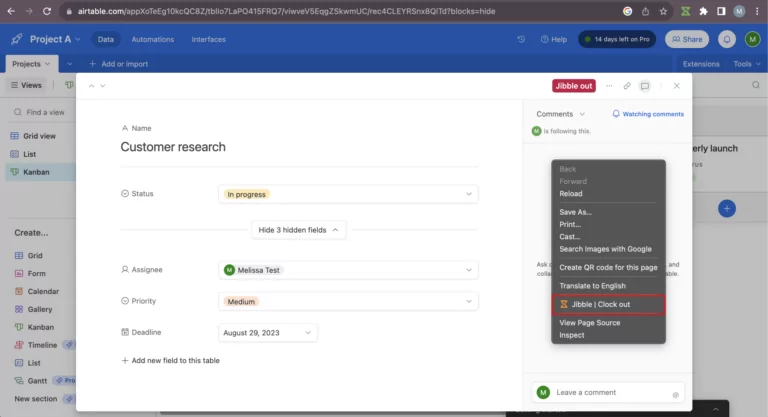The width and height of the screenshot is (768, 417).
Task: Open the Status dropdown showing In progress
Action: [x=347, y=194]
